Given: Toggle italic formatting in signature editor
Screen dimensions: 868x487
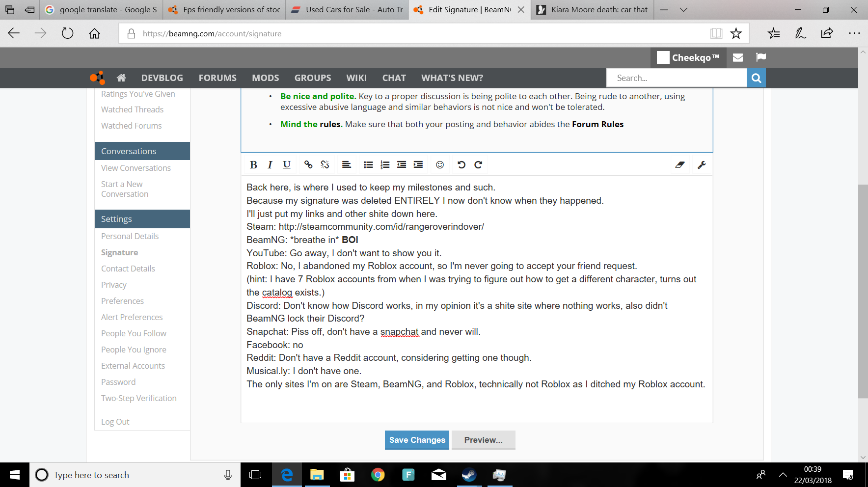Looking at the screenshot, I should (270, 165).
